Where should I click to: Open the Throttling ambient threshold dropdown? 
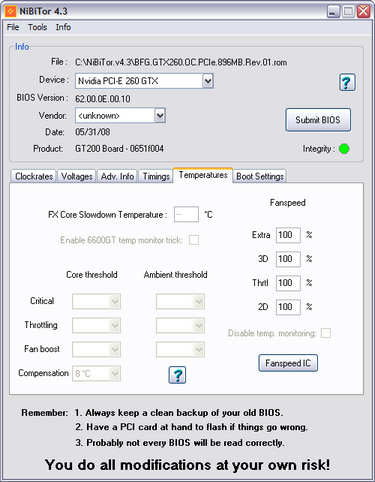coord(180,325)
